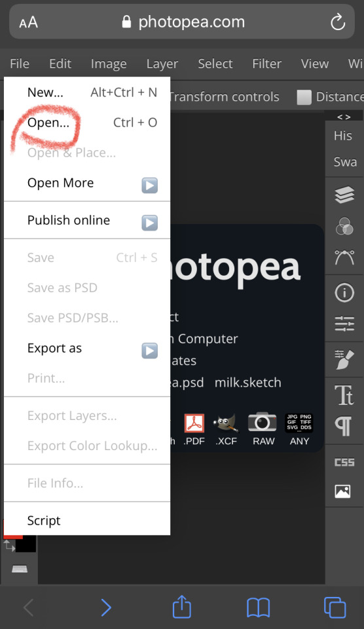Image resolution: width=364 pixels, height=629 pixels.
Task: Choose Open... from File menu
Action: click(x=87, y=123)
